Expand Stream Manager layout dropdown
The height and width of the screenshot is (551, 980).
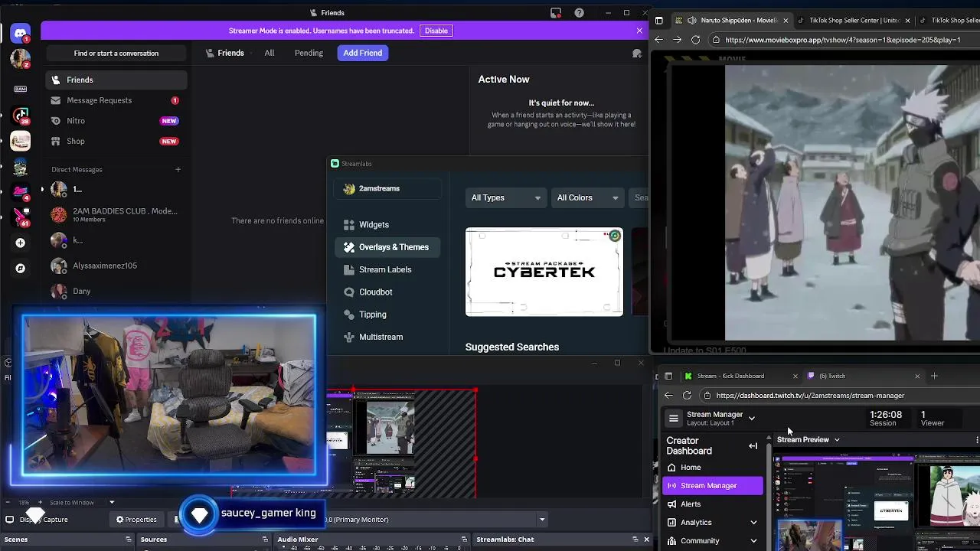(x=752, y=419)
